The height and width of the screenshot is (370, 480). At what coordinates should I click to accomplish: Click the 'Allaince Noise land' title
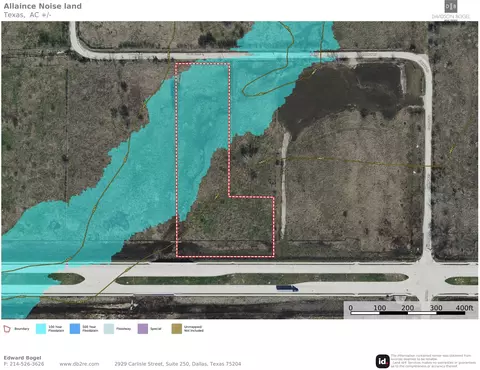(43, 6)
